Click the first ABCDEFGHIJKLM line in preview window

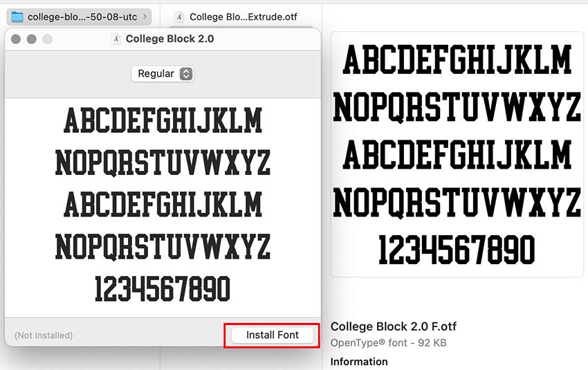(163, 121)
